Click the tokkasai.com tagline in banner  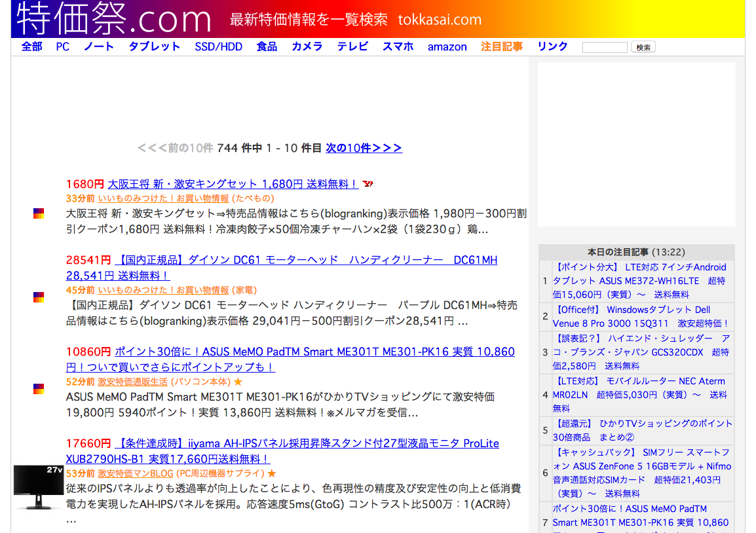coord(440,20)
